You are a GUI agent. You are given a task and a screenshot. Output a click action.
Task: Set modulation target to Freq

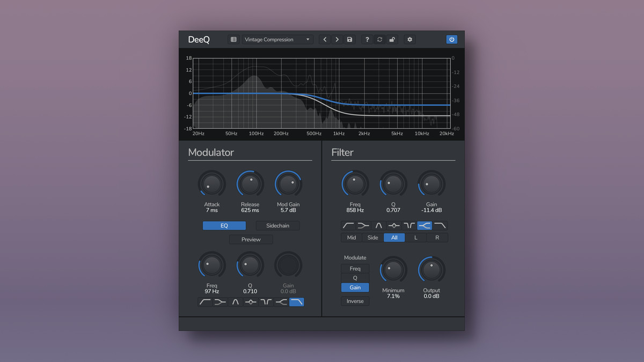click(x=355, y=269)
